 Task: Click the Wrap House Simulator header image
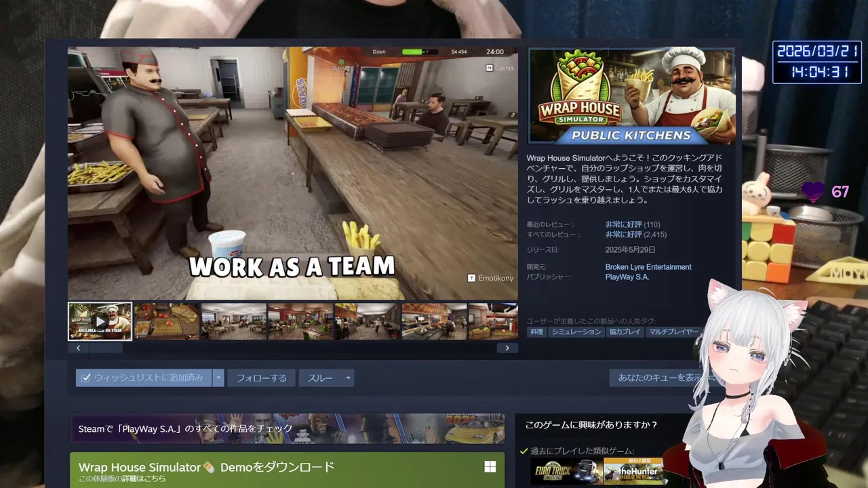coord(632,96)
